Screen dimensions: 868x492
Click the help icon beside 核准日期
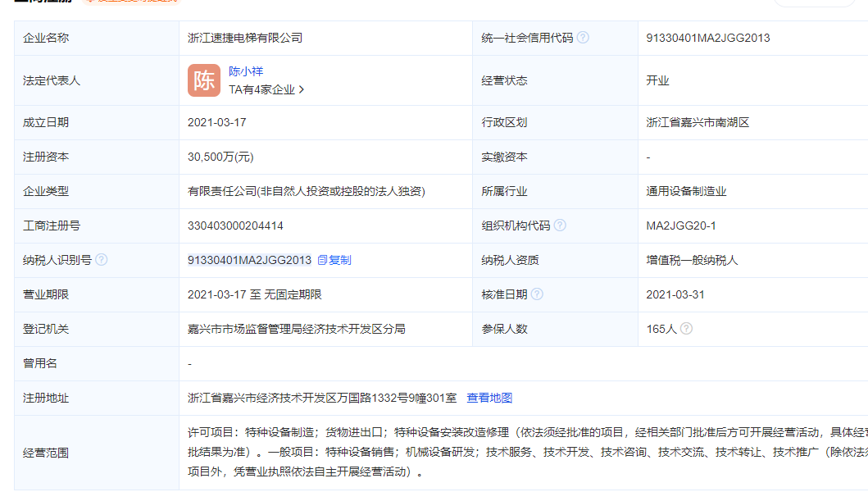coord(537,294)
